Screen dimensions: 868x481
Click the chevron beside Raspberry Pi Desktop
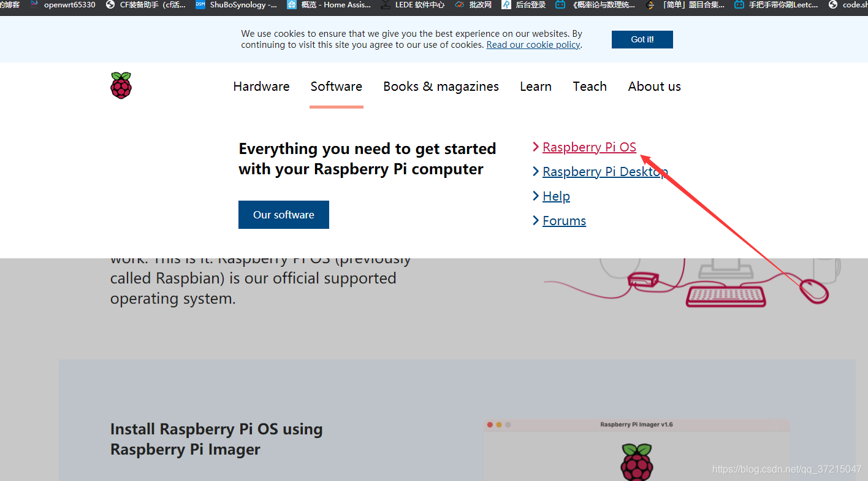(x=536, y=171)
